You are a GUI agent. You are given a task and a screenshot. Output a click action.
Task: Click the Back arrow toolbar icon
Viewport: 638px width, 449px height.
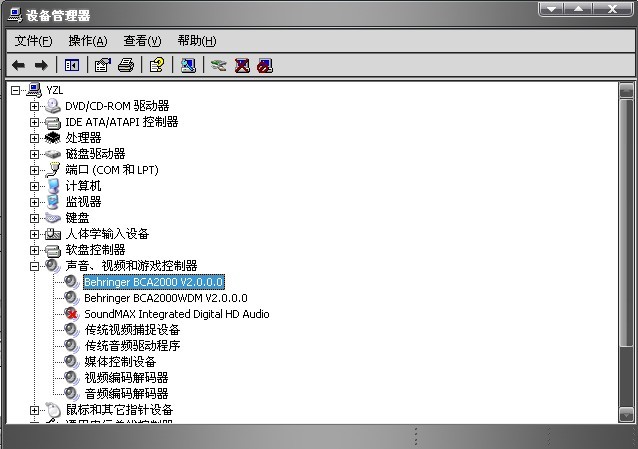[x=19, y=65]
